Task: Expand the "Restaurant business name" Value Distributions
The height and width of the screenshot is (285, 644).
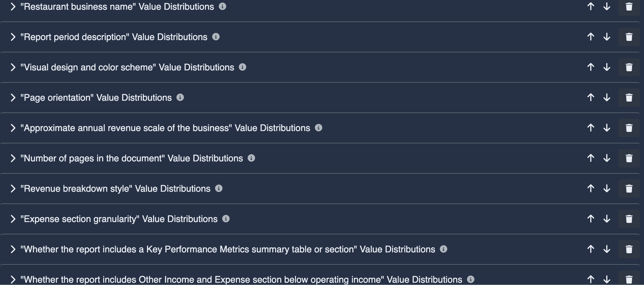Action: (13, 6)
